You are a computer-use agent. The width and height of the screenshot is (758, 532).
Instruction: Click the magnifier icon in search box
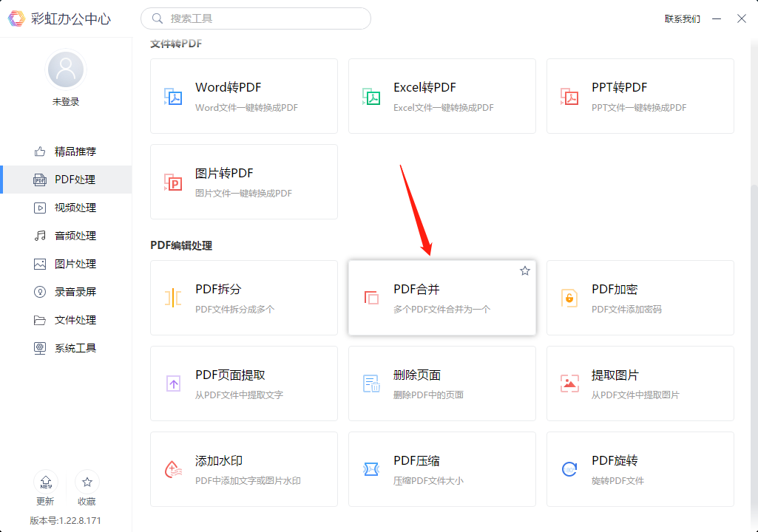[x=157, y=18]
